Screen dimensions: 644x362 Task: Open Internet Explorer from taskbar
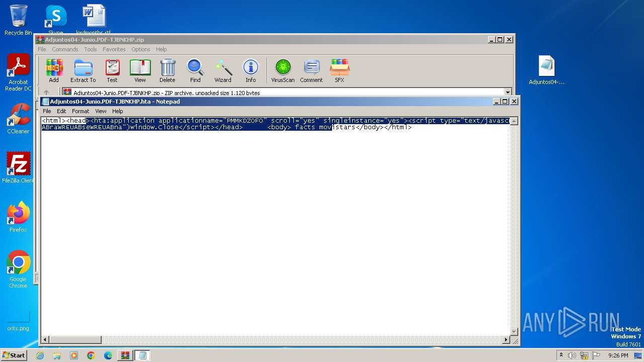pos(40,355)
